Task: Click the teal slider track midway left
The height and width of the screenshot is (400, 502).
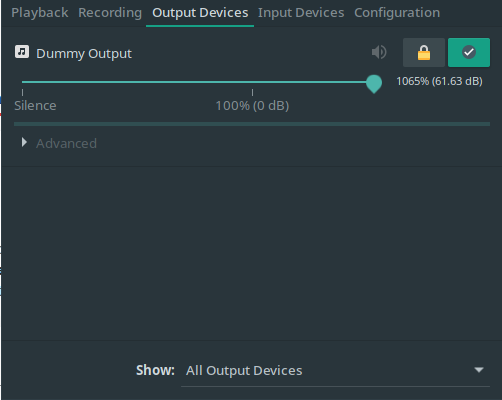Action: (x=137, y=82)
